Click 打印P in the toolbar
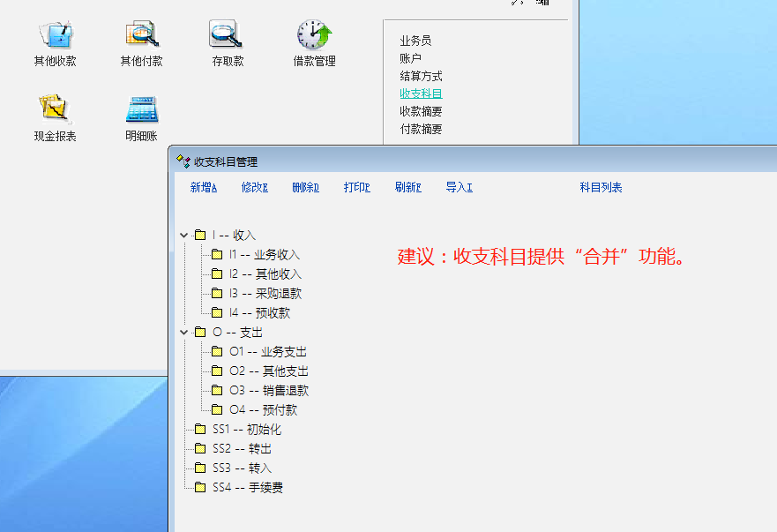This screenshot has height=532, width=777. click(356, 188)
